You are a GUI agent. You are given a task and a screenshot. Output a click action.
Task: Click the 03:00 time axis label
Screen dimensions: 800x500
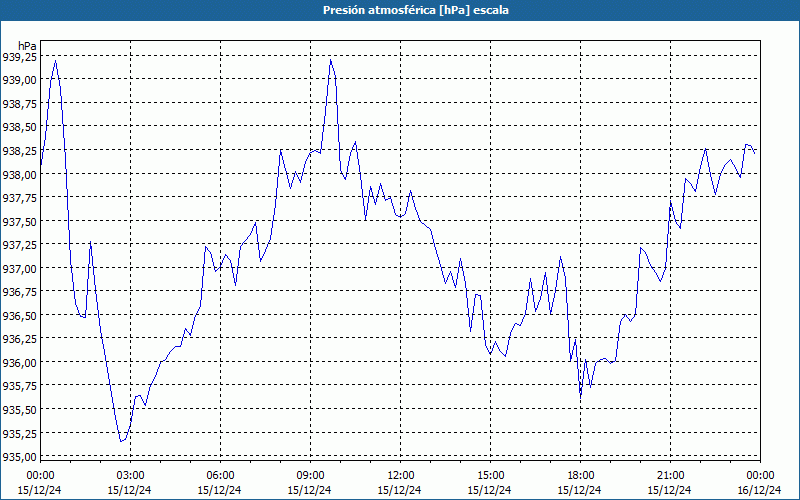click(130, 476)
